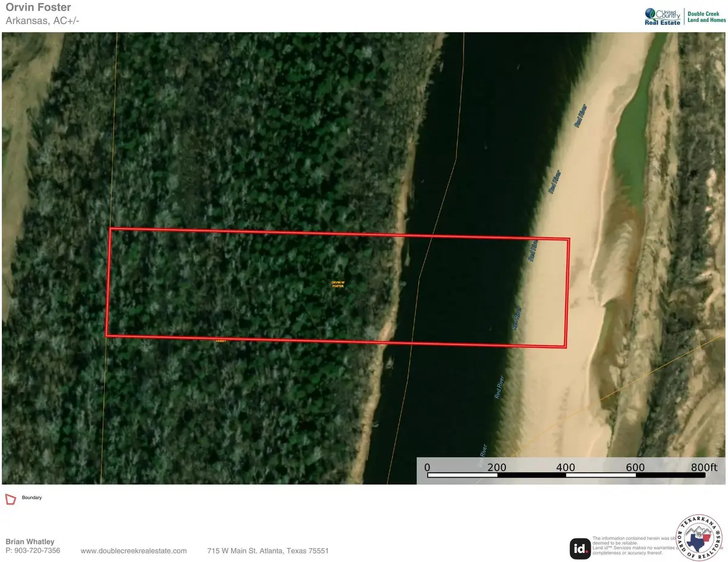728x562 pixels.
Task: Click the Orvin Foster page title
Action: coord(38,8)
